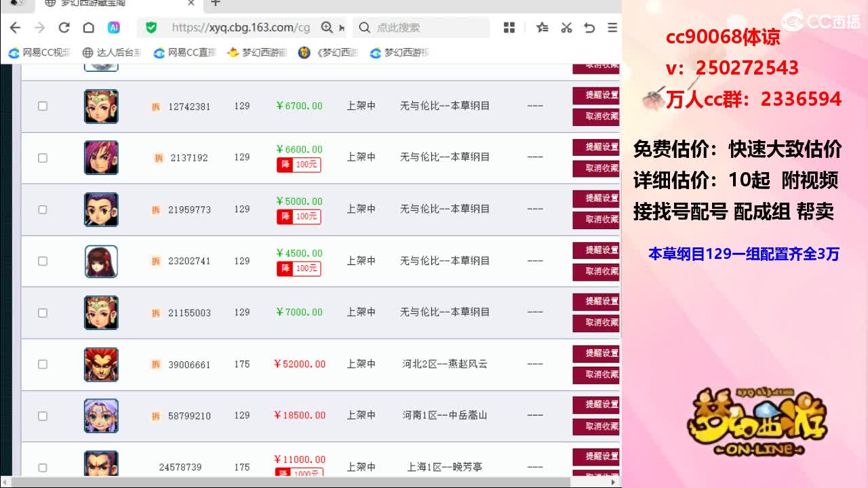The height and width of the screenshot is (488, 868).
Task: Go forward with the browser arrow
Action: click(39, 28)
